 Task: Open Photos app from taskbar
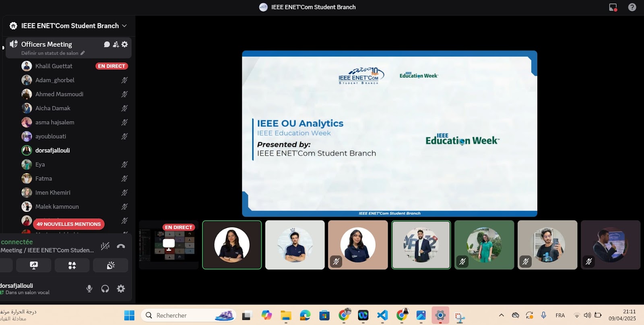[x=421, y=315]
